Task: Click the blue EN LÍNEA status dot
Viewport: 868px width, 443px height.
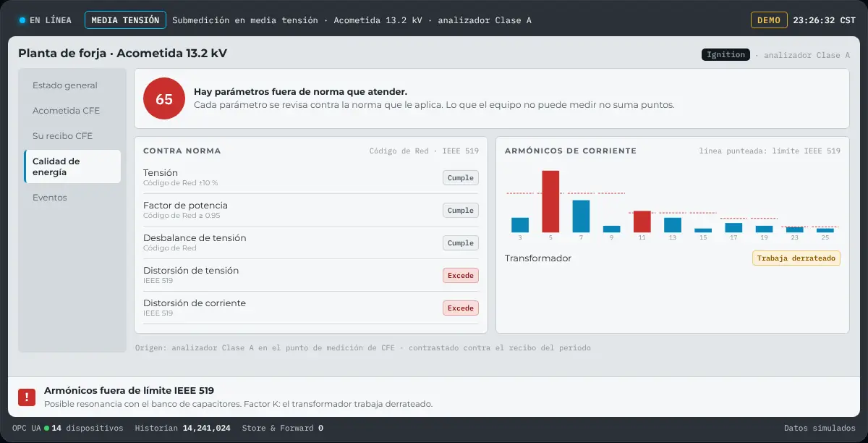Action: (x=22, y=20)
